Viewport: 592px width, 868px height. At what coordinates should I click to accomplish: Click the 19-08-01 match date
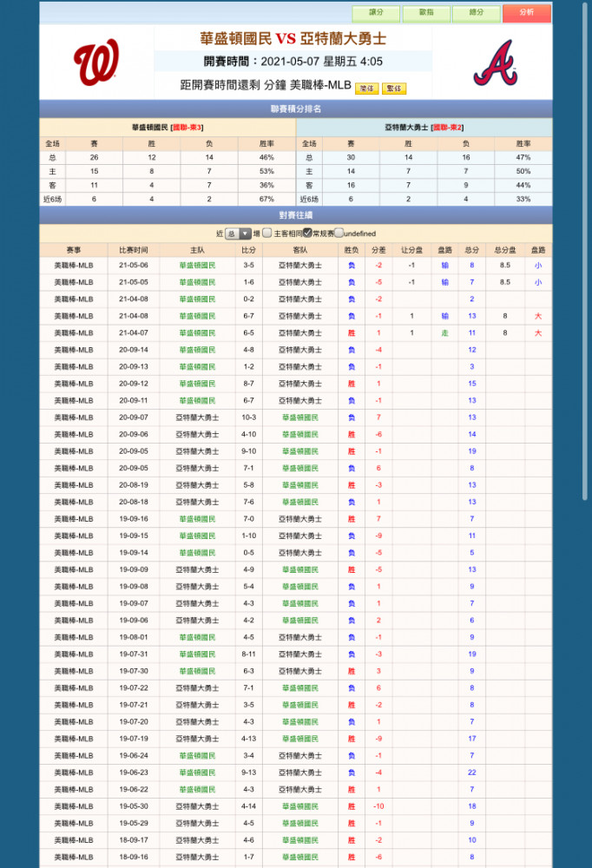click(x=134, y=638)
